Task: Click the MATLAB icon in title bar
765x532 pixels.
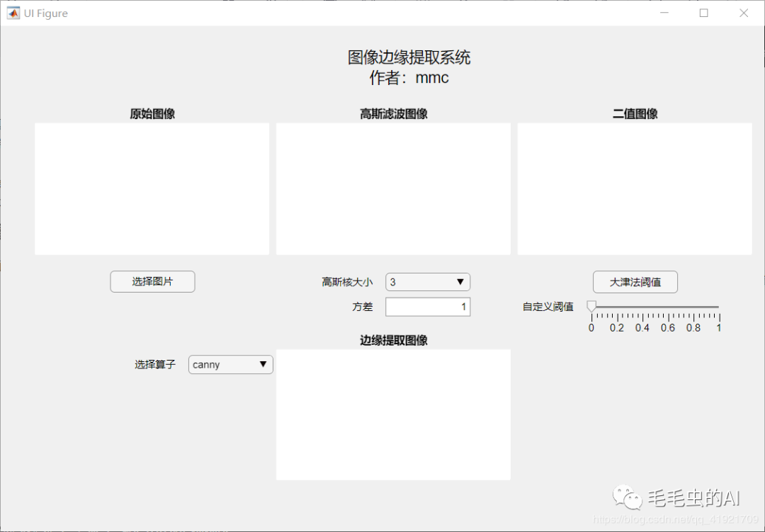Action: point(13,13)
